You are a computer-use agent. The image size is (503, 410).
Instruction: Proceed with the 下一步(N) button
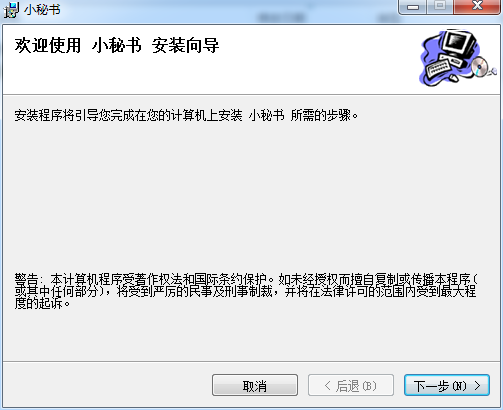pos(447,385)
